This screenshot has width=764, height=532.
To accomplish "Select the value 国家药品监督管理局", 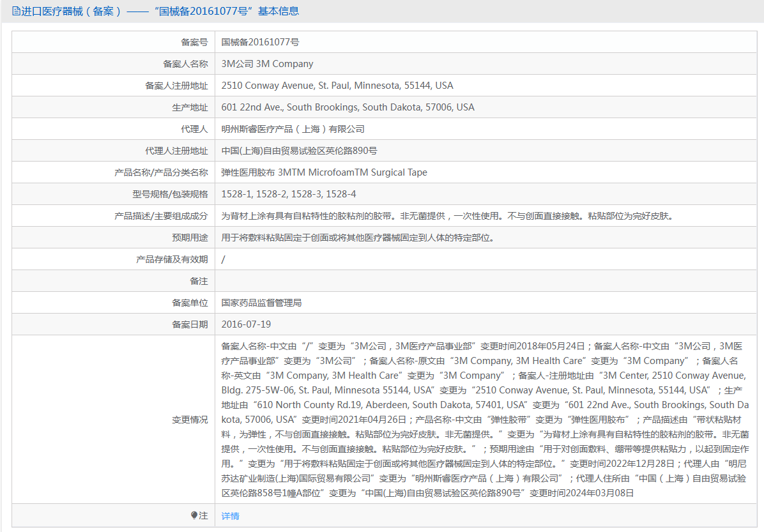I will click(x=261, y=303).
